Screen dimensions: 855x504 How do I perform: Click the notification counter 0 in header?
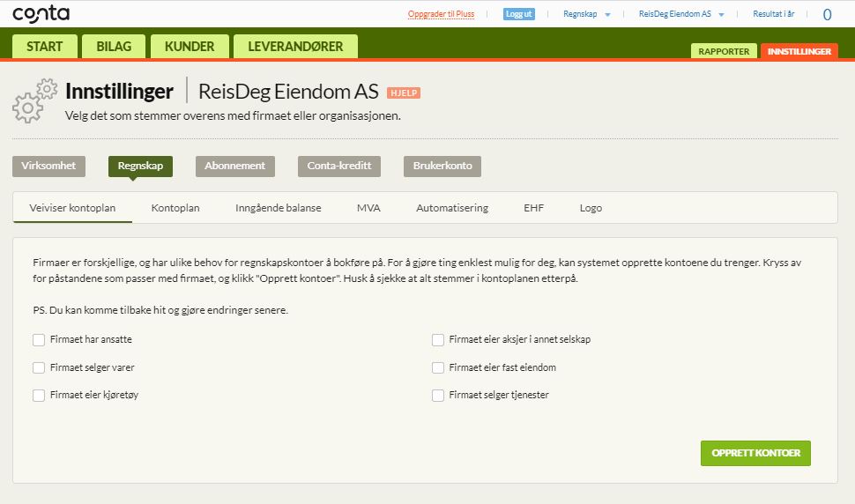[827, 15]
